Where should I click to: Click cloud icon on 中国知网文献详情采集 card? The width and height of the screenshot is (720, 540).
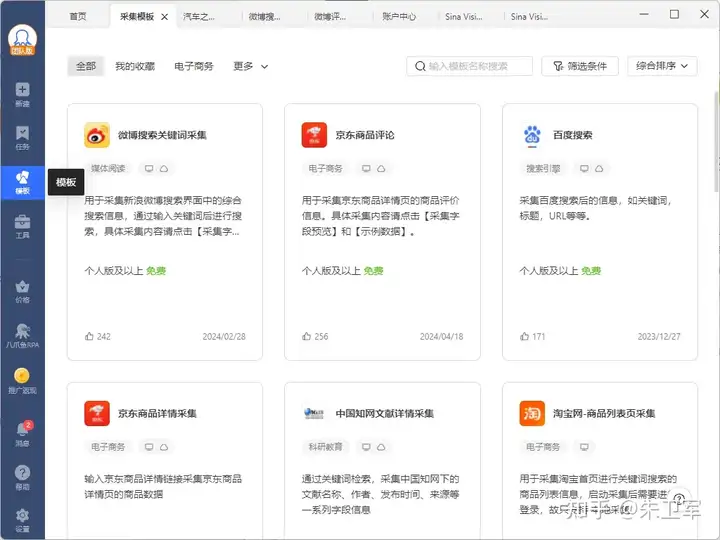pyautogui.click(x=381, y=447)
